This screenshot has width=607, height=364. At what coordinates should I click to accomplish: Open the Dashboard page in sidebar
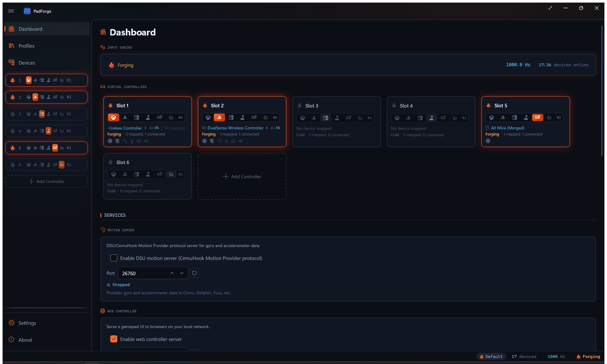(x=47, y=29)
